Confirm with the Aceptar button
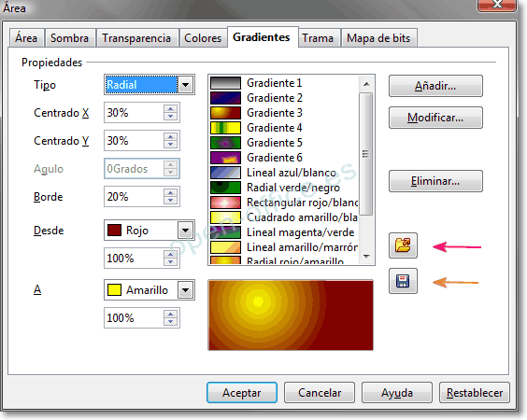The height and width of the screenshot is (420, 527). point(242,393)
